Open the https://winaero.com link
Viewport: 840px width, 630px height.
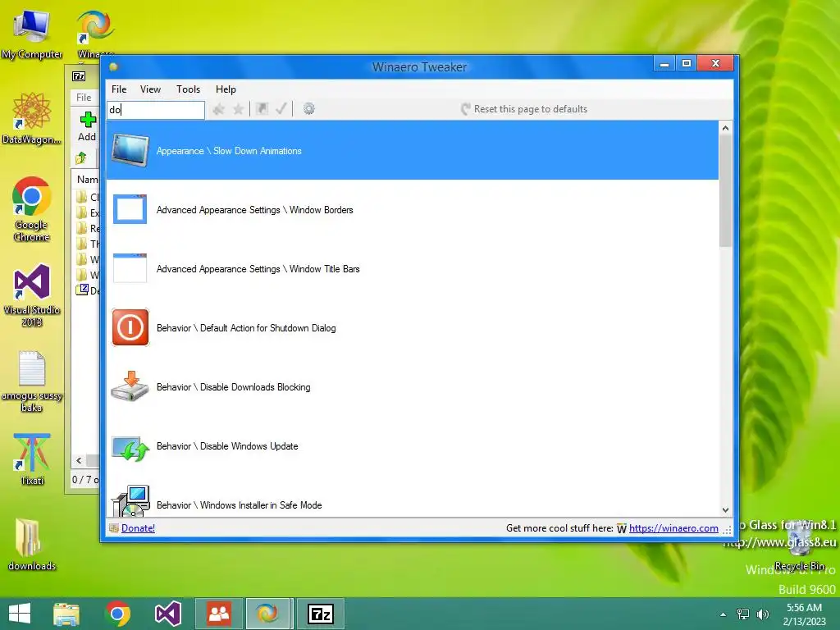(673, 528)
